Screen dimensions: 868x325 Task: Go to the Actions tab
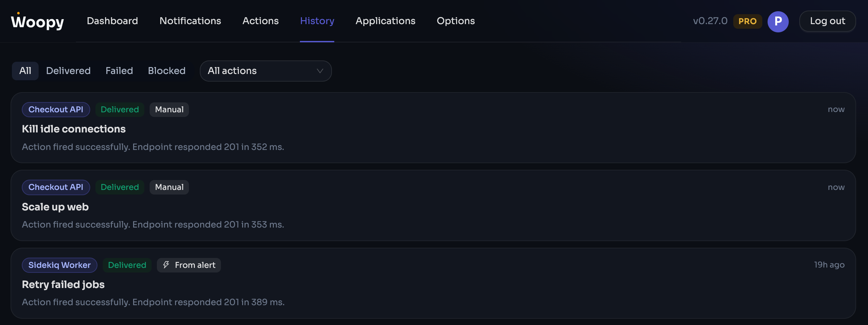point(261,21)
